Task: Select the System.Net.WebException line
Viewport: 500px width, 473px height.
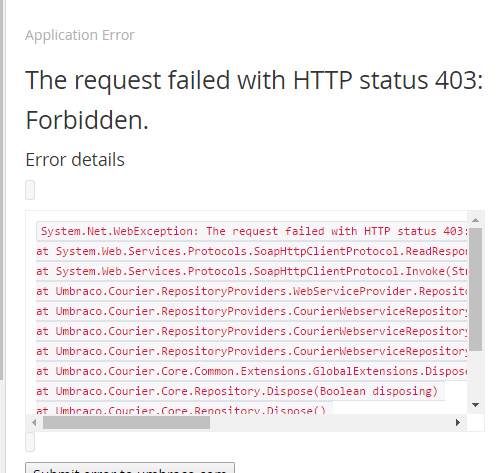Action: 252,231
